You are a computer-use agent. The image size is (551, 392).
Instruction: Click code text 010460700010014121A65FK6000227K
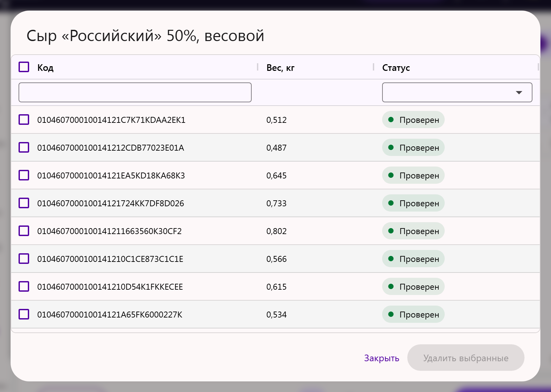coord(110,315)
